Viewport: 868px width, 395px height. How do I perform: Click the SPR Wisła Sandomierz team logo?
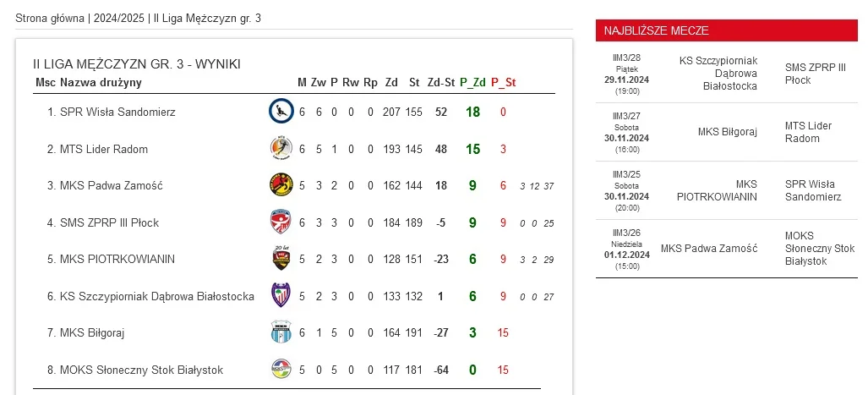(281, 112)
